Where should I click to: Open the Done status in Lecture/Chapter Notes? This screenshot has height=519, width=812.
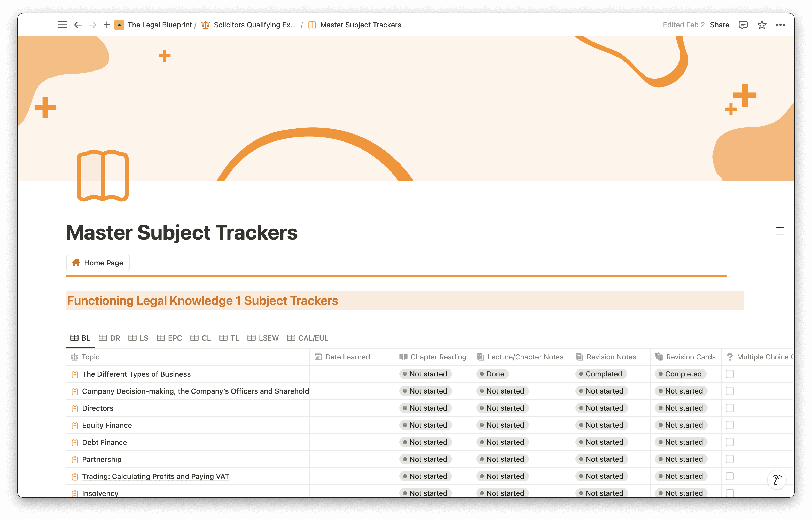pos(492,374)
